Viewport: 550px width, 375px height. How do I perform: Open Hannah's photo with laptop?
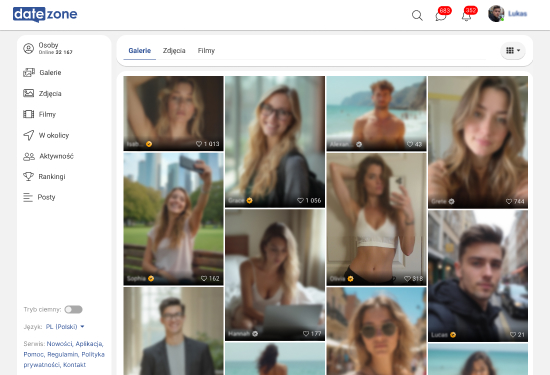(x=275, y=275)
